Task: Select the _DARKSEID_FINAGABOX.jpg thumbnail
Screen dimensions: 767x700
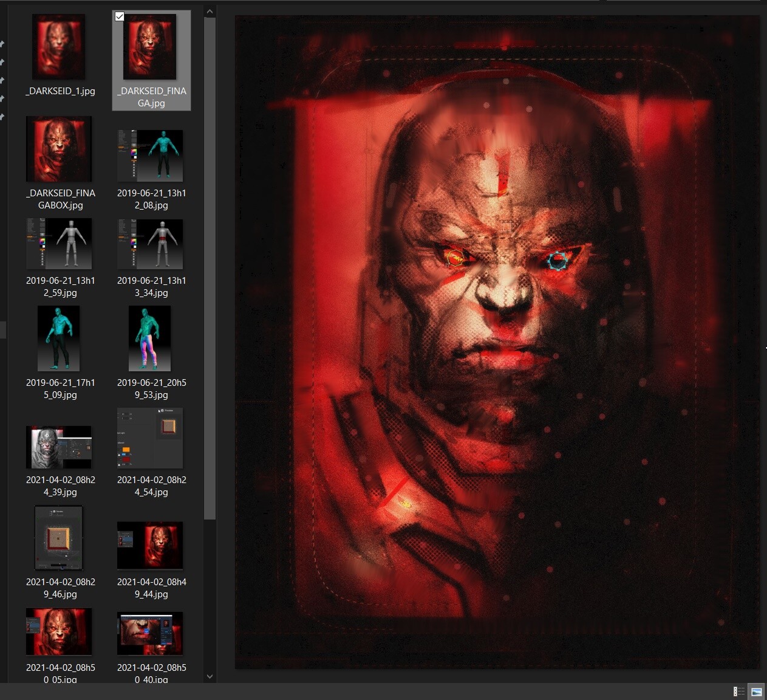Action: 59,149
